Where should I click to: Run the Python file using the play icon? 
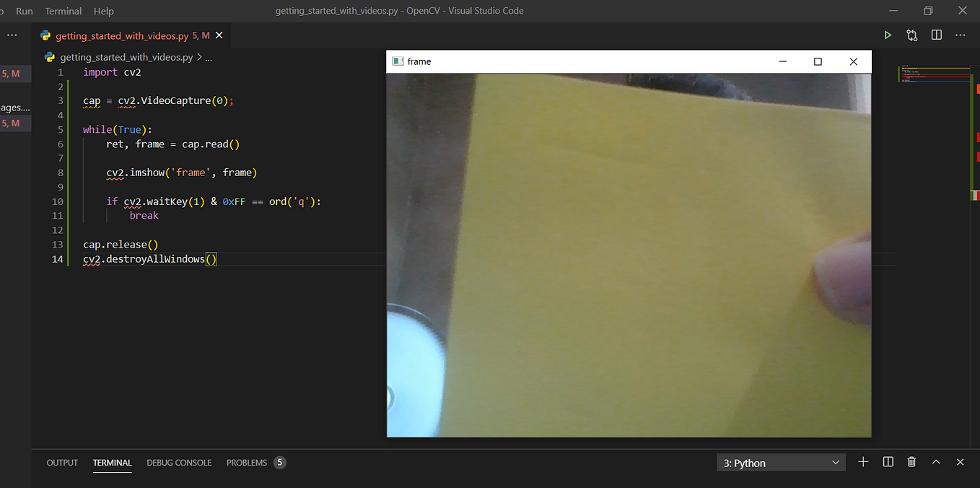[888, 34]
